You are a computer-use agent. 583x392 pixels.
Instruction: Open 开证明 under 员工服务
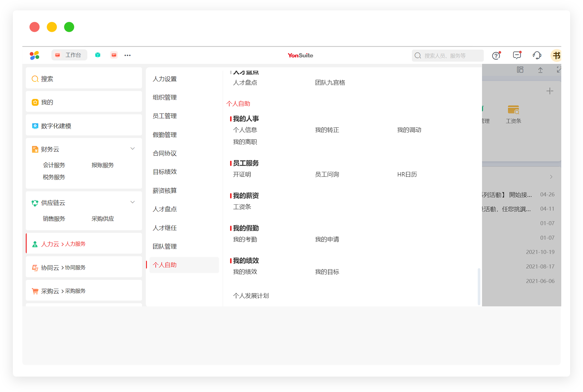tap(242, 174)
